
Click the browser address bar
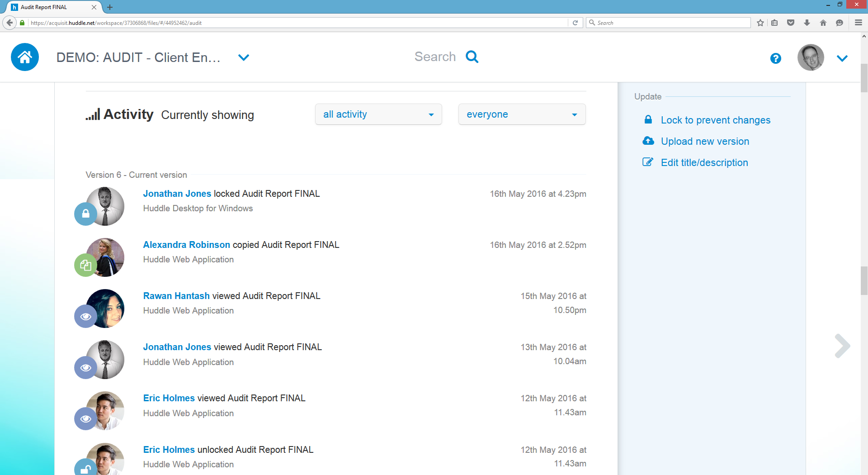(298, 23)
